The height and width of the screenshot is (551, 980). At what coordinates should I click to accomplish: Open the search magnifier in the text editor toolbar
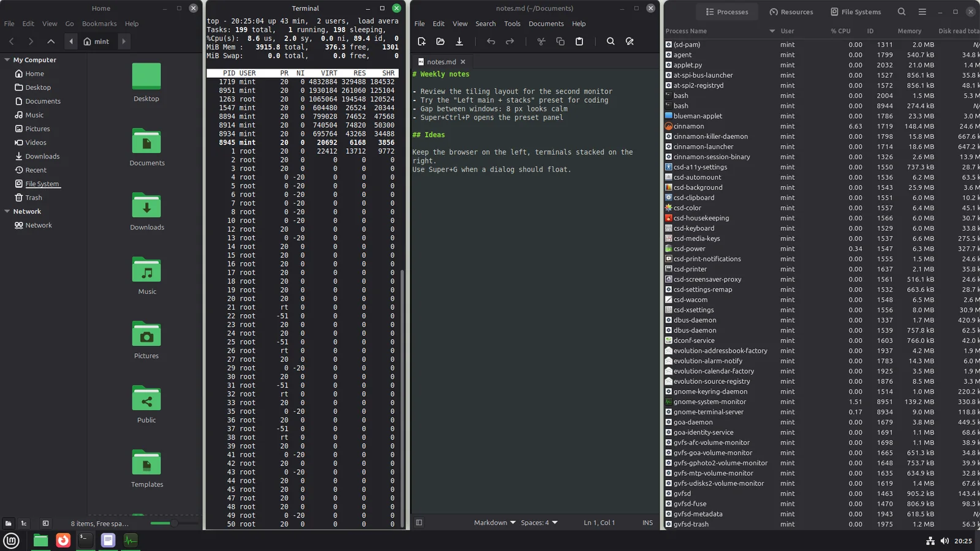[611, 42]
